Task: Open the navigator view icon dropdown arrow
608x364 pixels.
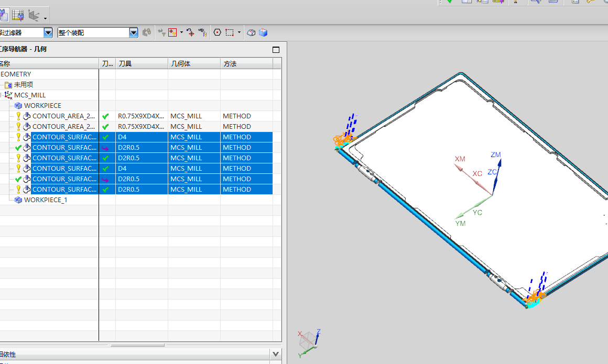Action: (46, 18)
